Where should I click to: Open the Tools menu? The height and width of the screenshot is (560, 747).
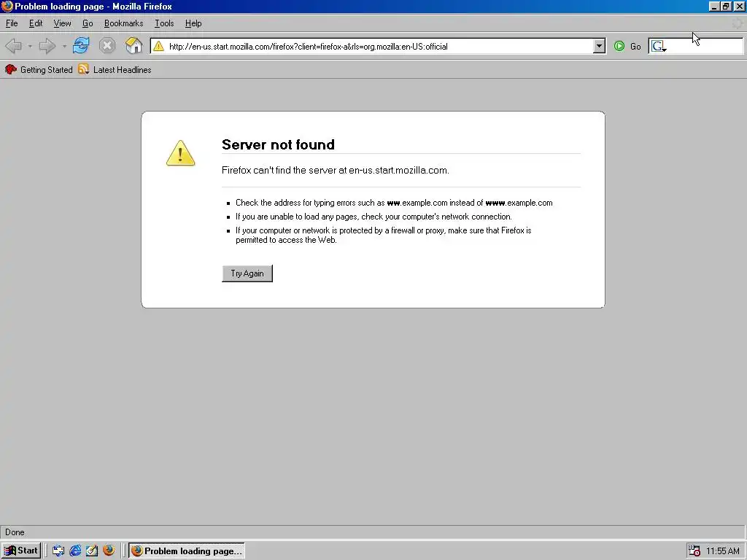point(164,23)
